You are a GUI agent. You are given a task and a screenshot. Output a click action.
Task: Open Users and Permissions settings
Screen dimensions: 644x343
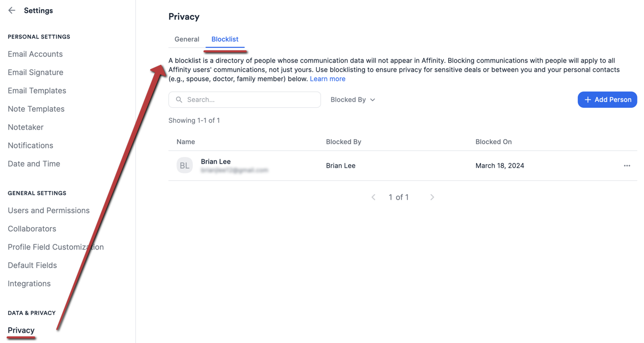48,210
